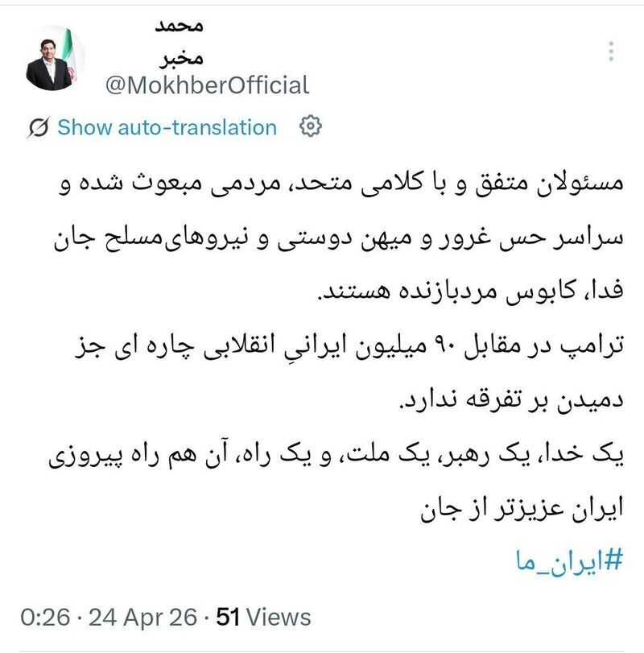
Task: Open the hashtag #ایران_ما
Action: point(569,560)
